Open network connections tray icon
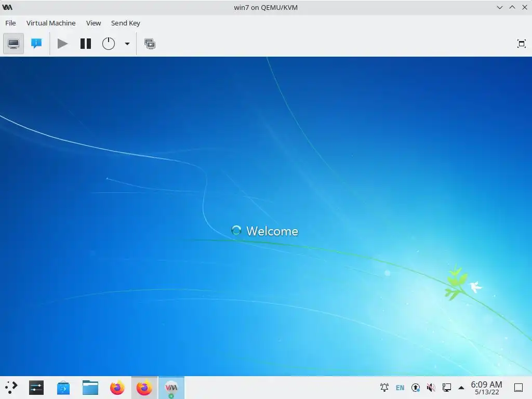This screenshot has width=532, height=399. pos(446,388)
